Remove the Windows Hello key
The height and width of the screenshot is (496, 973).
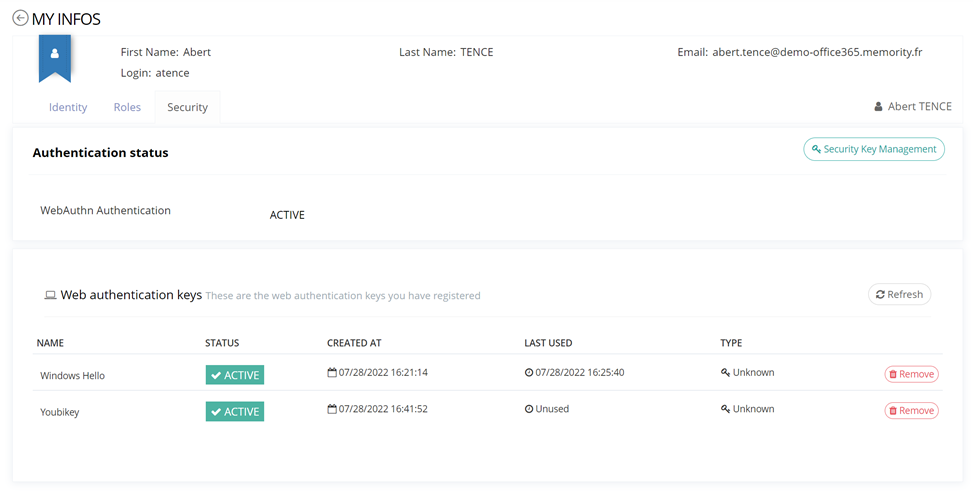tap(911, 374)
